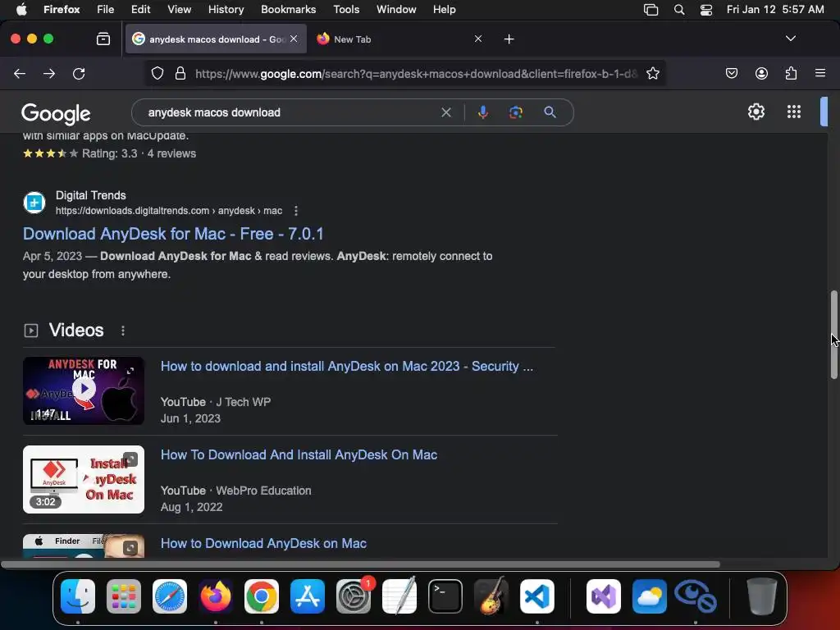Open Visual Studio purple Dock icon

coord(604,596)
